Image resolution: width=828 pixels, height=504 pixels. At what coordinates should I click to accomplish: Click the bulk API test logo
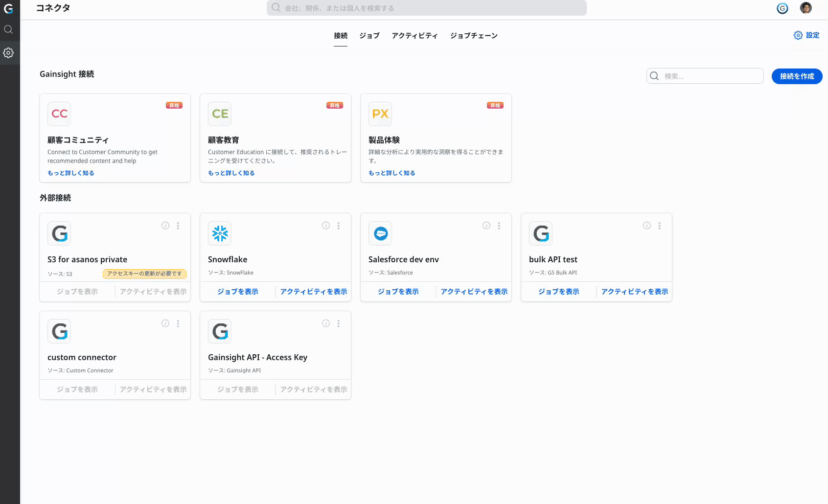click(541, 233)
